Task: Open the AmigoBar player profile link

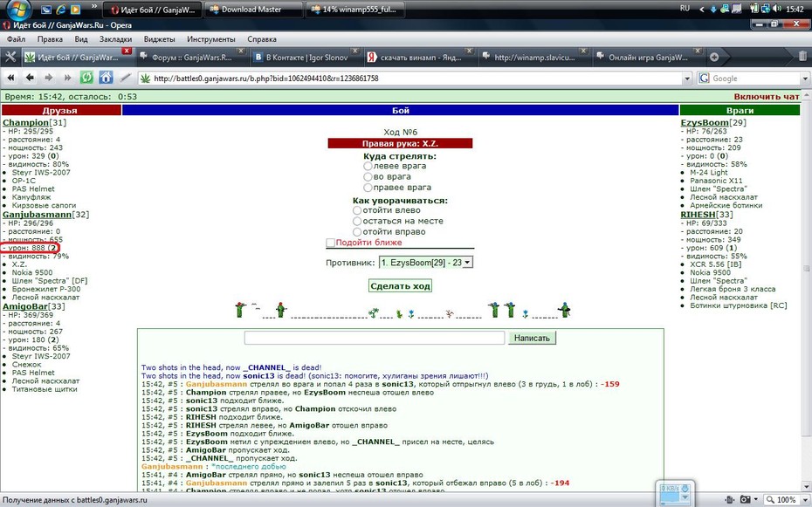Action: click(24, 306)
